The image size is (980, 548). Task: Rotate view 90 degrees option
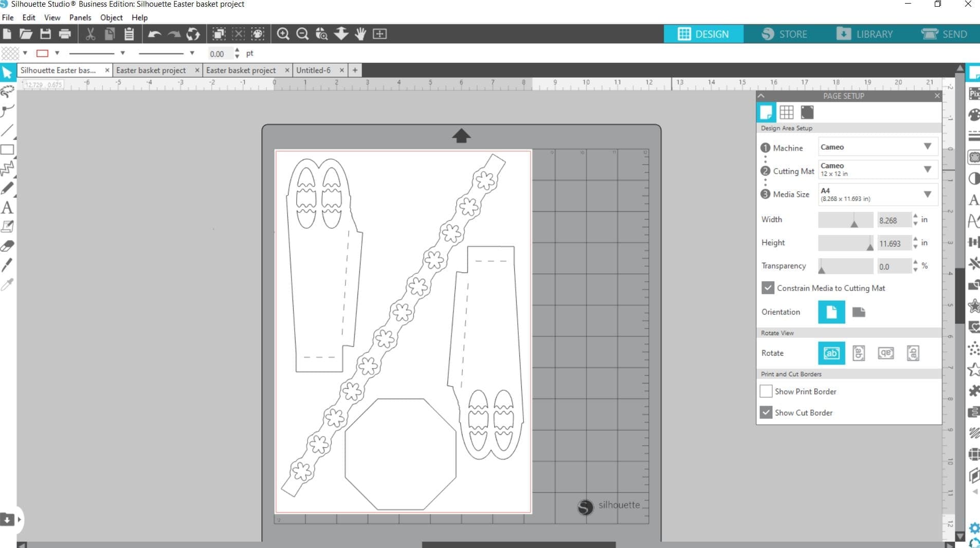[859, 353]
